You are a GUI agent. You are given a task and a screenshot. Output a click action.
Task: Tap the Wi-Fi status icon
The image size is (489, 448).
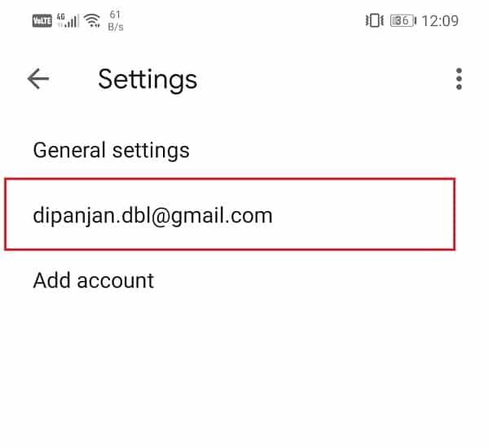coord(93,21)
